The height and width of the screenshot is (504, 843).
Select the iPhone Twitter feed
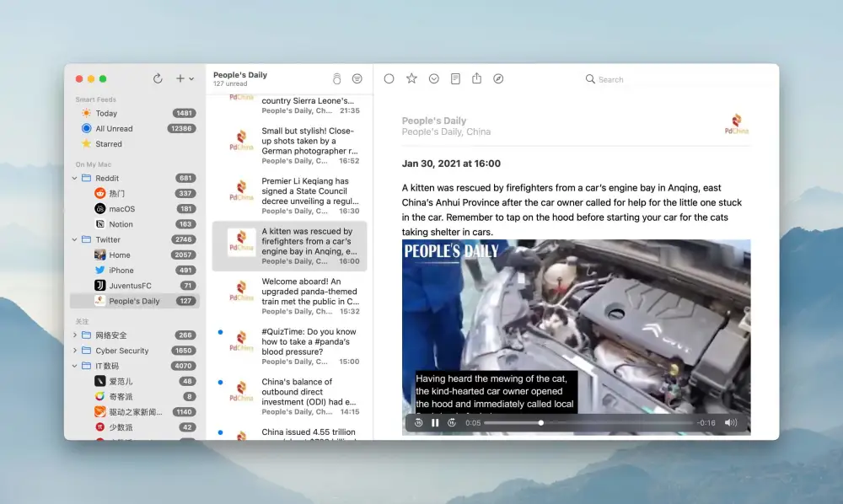click(134, 271)
